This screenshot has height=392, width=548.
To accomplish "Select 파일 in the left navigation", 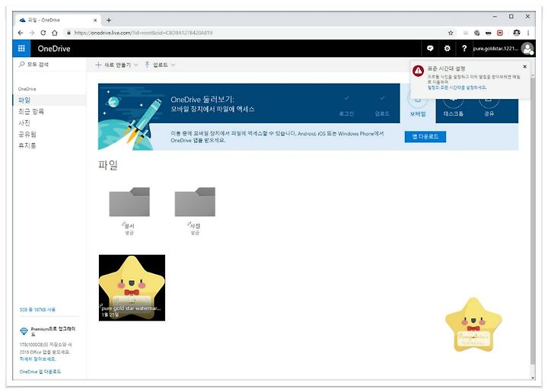I will (49, 100).
